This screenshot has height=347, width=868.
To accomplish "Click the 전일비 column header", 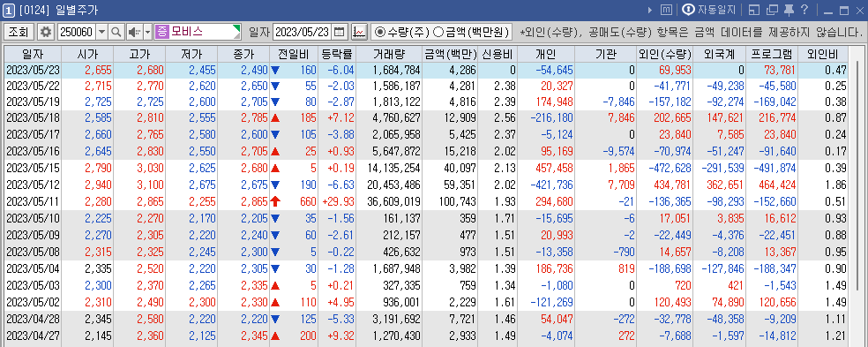I will (294, 55).
